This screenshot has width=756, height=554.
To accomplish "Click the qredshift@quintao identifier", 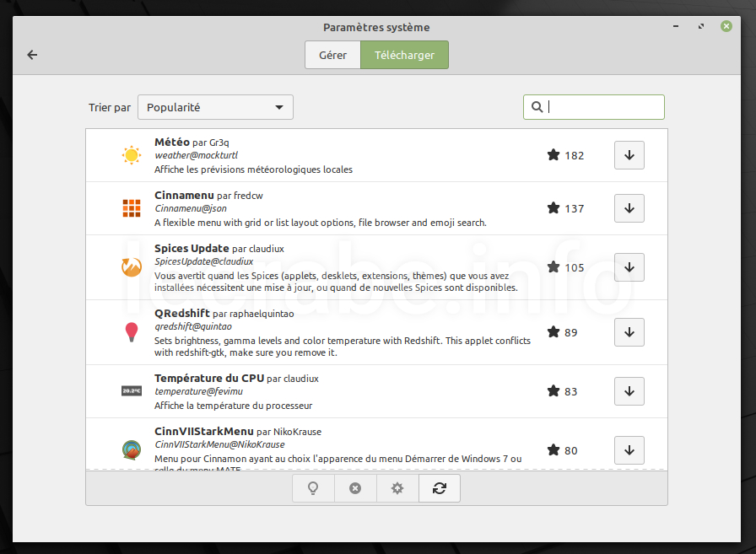I will 193,326.
